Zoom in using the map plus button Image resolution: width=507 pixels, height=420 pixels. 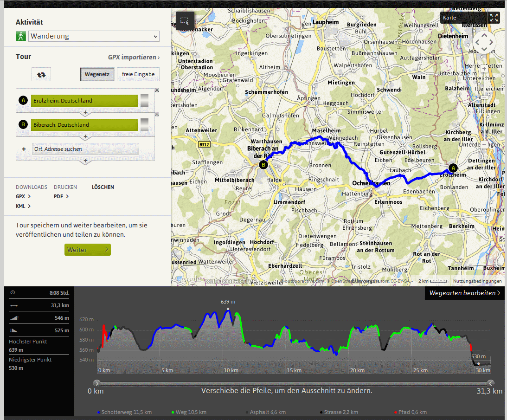tap(484, 69)
